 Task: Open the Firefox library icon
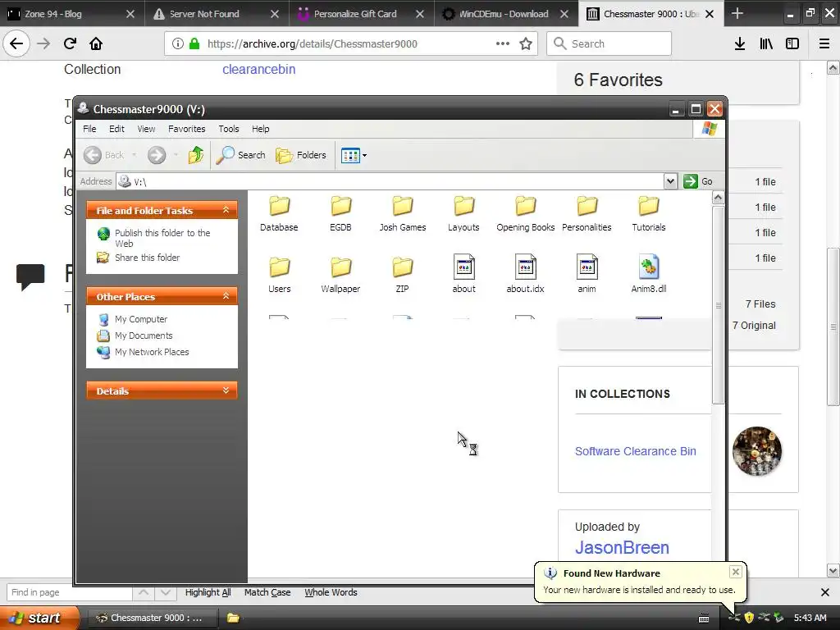(x=766, y=44)
